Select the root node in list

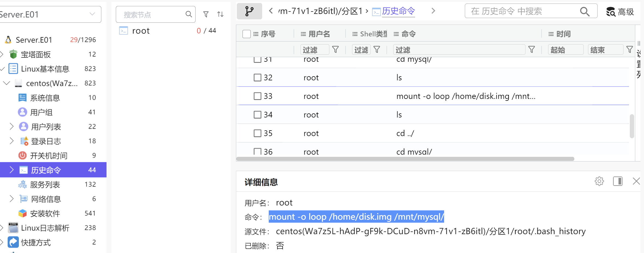pos(141,31)
